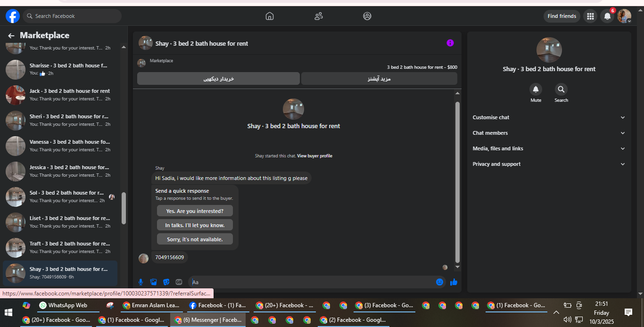Open the emoji picker in message box
Viewport: 644px width, 327px height.
pos(439,282)
